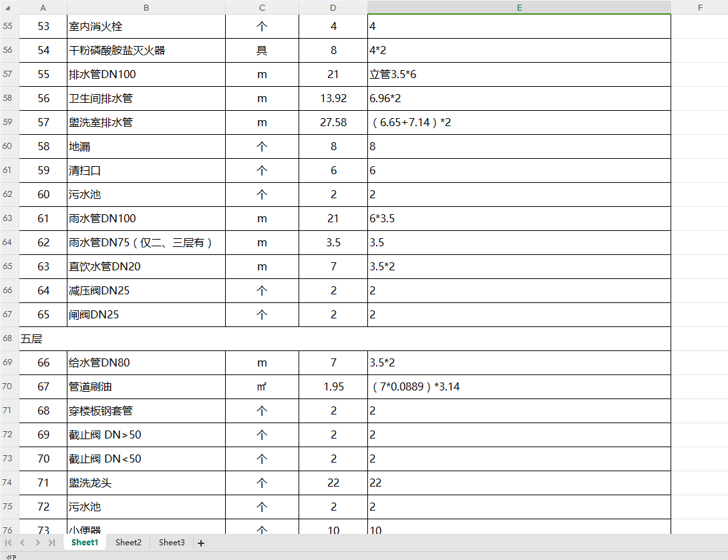Select column D header
Image resolution: width=728 pixels, height=560 pixels.
point(333,8)
